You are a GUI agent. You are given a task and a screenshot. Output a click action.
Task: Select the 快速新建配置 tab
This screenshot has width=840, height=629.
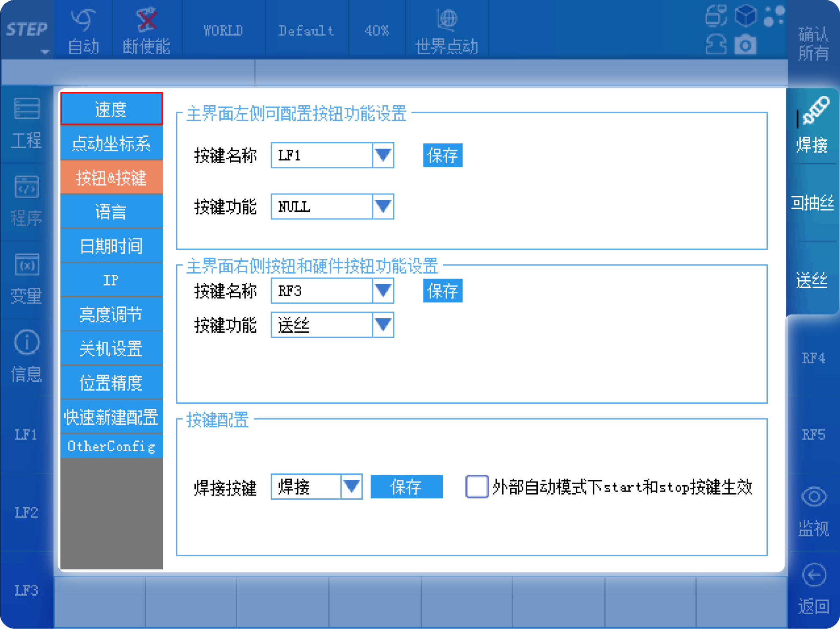(x=112, y=417)
